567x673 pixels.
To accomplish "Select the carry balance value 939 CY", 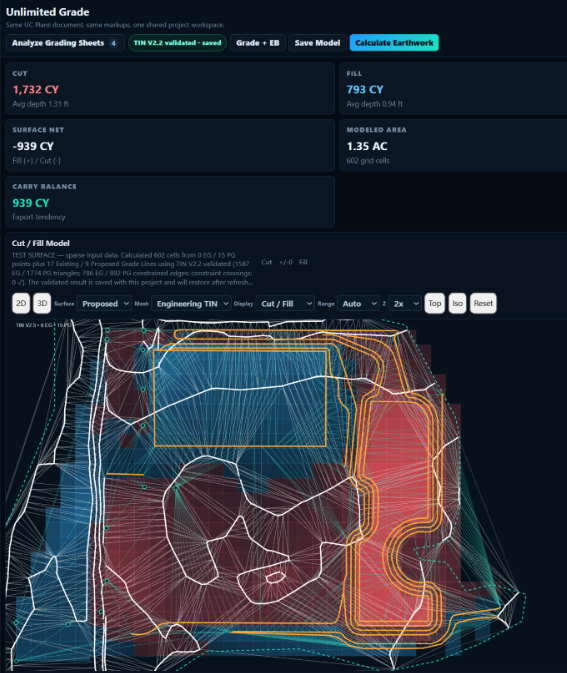I will (31, 203).
